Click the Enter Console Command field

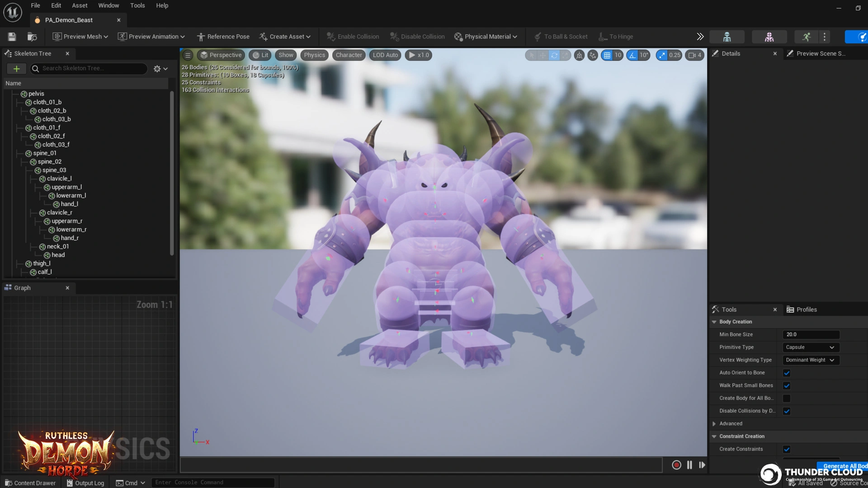click(212, 483)
